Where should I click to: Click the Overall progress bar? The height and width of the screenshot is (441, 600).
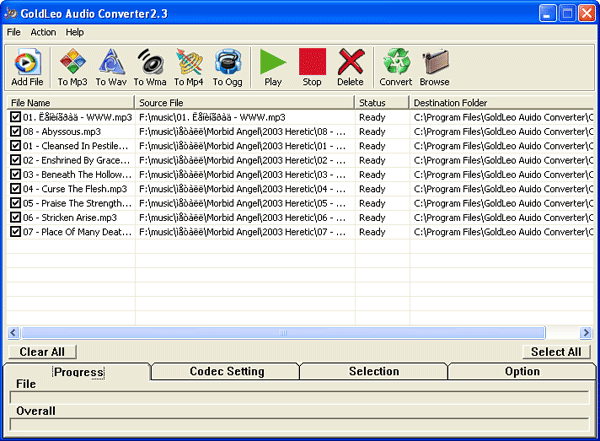click(x=299, y=425)
